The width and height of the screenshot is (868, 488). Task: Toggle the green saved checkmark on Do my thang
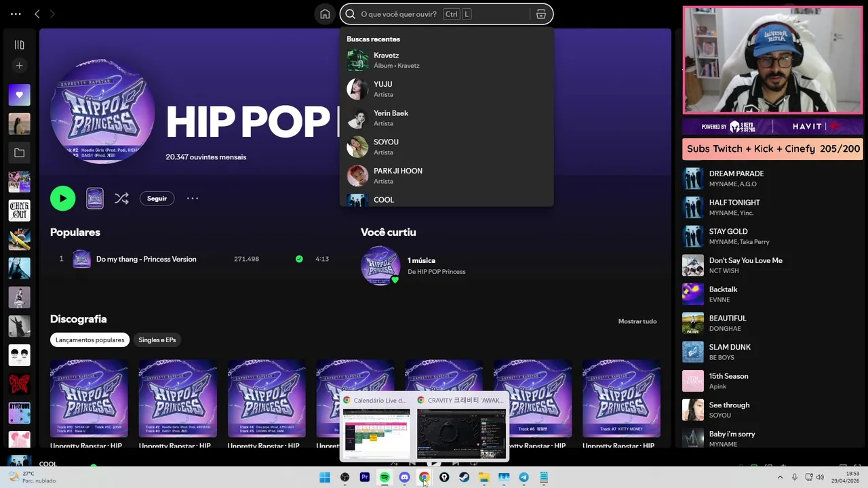tap(299, 259)
